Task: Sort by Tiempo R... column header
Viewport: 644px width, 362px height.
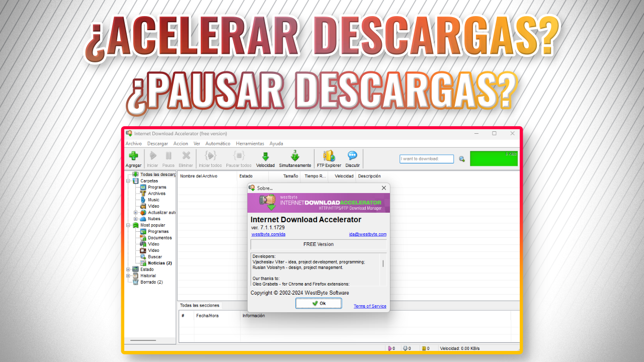Action: (314, 176)
